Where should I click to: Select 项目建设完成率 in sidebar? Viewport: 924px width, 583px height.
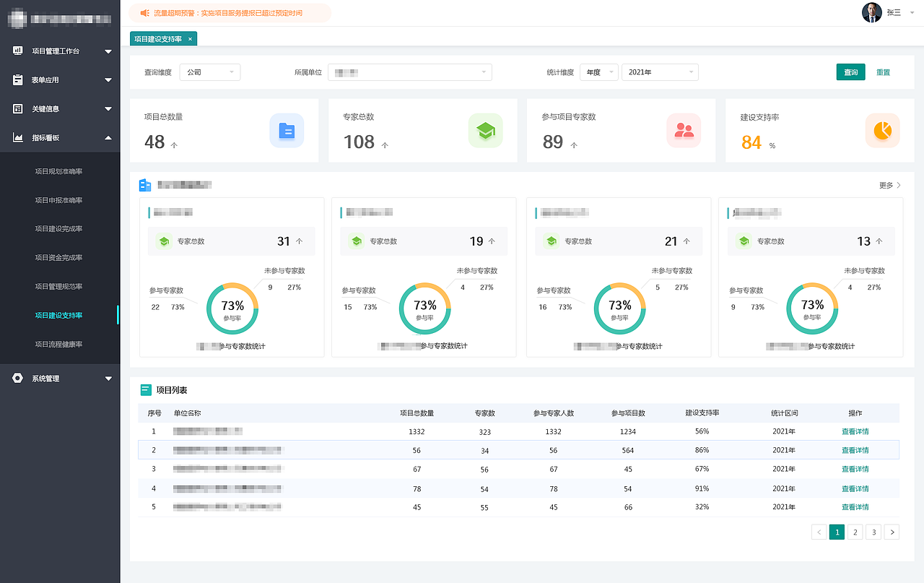click(x=58, y=229)
